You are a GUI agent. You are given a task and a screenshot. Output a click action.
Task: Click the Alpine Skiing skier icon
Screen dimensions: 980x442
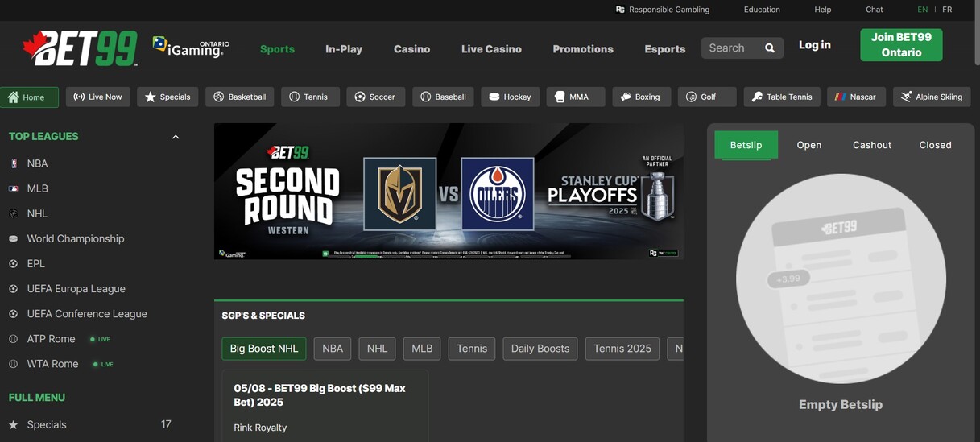(906, 97)
